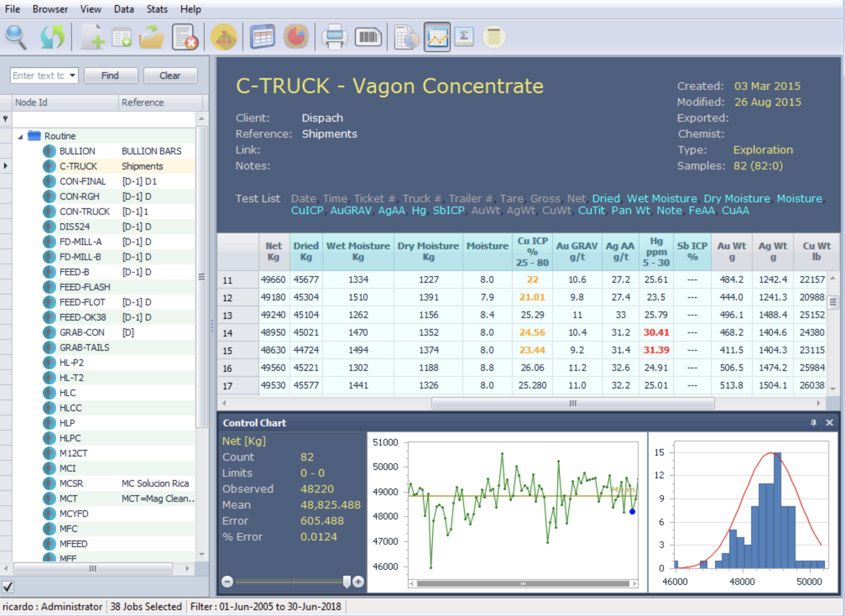Image resolution: width=845 pixels, height=616 pixels.
Task: Toggle the checkbox below the node tree
Action: [x=8, y=586]
